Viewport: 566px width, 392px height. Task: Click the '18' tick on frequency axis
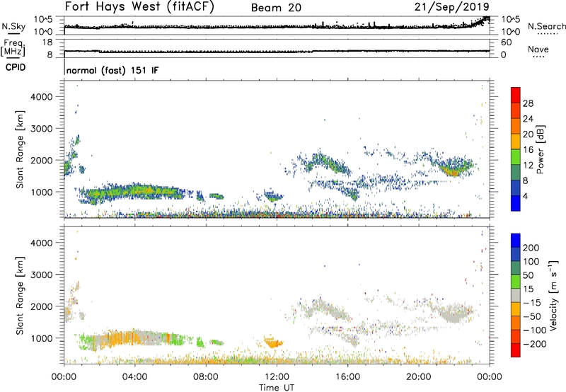point(47,42)
